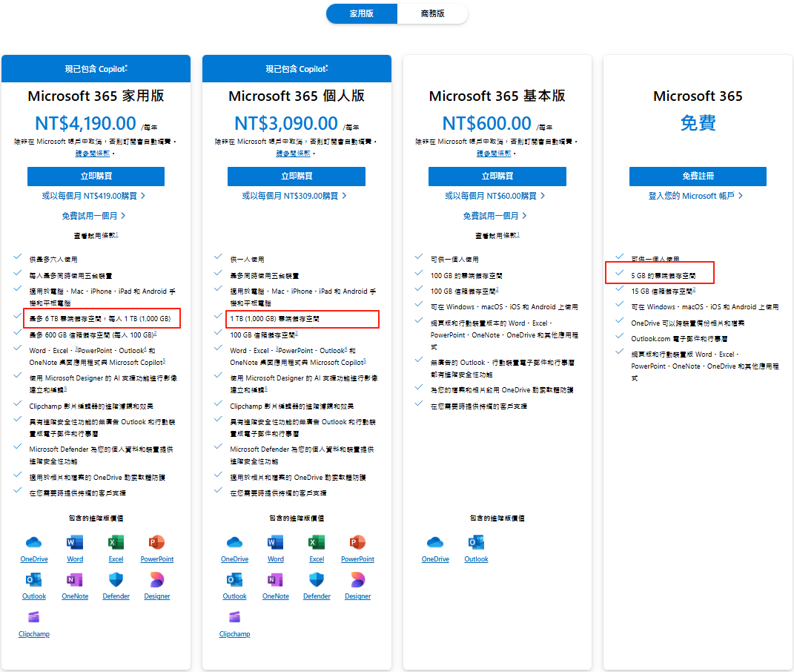Screen dimensions: 794x672
Task: Select Microsoft 365 家用版 plan title
Action: coord(96,96)
